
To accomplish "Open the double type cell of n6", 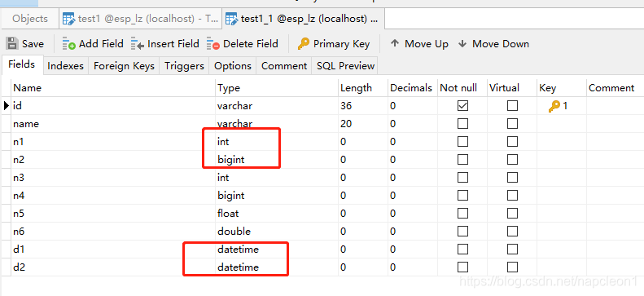I will point(277,232).
